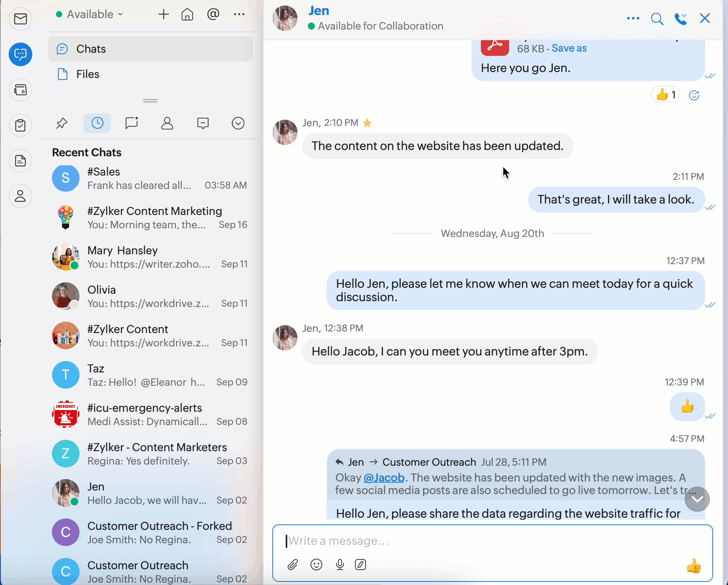Viewport: 728px width, 585px height.
Task: Open the Olivia chat
Action: (150, 296)
